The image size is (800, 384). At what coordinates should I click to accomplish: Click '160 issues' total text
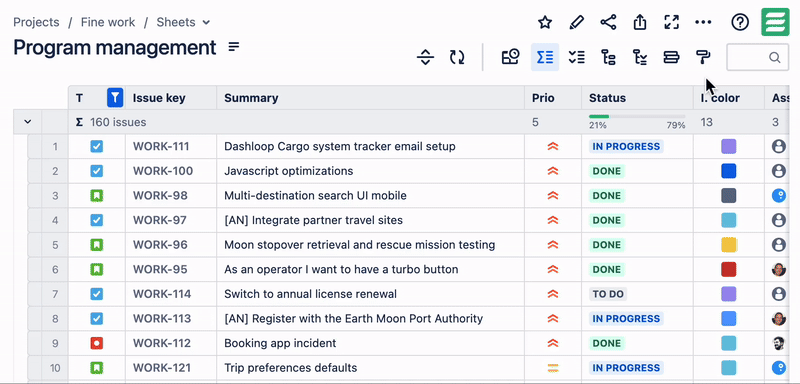coord(118,122)
